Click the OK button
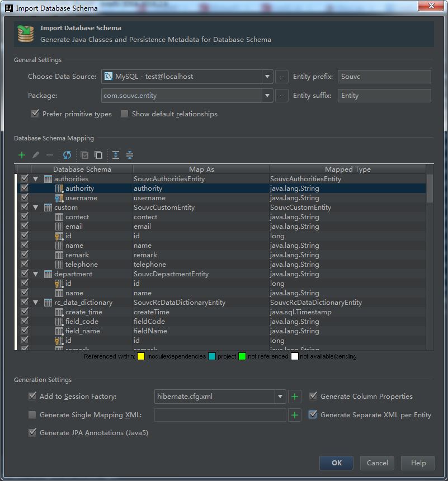This screenshot has width=448, height=481. 336,463
